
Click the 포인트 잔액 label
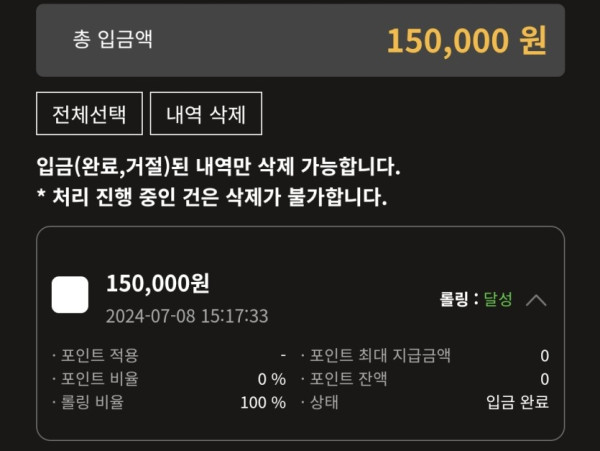coord(348,379)
